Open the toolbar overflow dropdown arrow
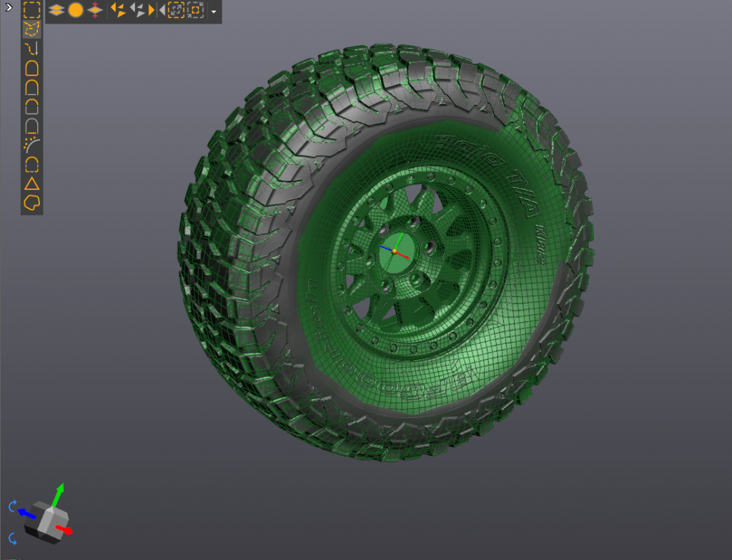 [x=214, y=12]
